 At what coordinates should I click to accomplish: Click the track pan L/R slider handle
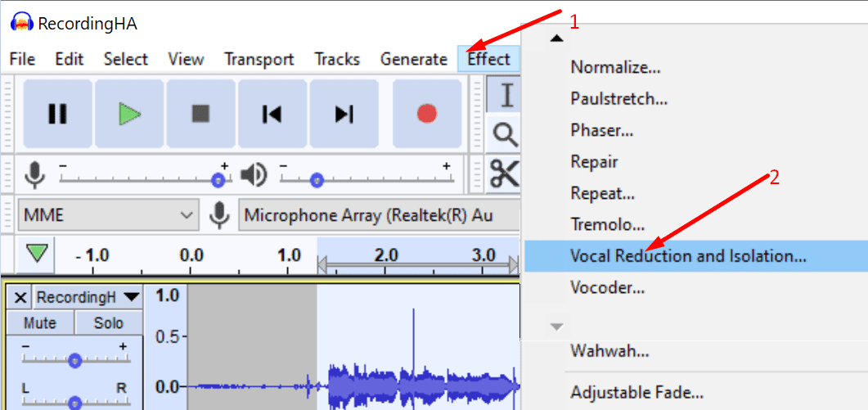(x=75, y=403)
